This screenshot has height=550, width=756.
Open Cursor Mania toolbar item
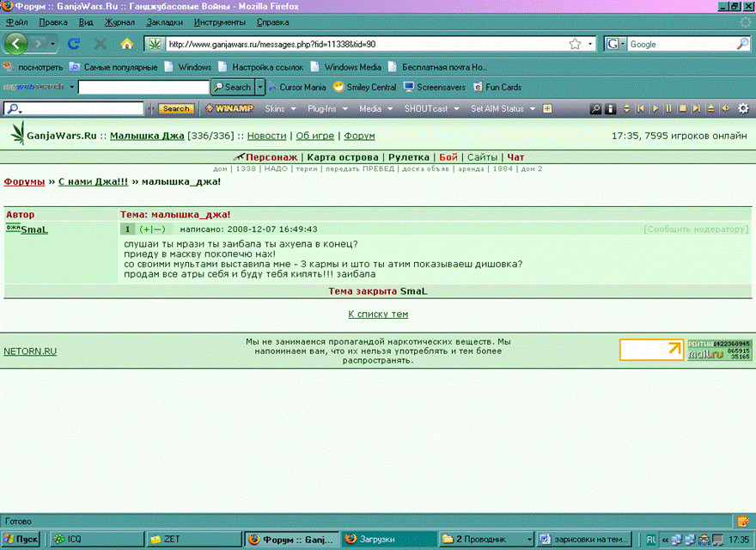coord(297,87)
